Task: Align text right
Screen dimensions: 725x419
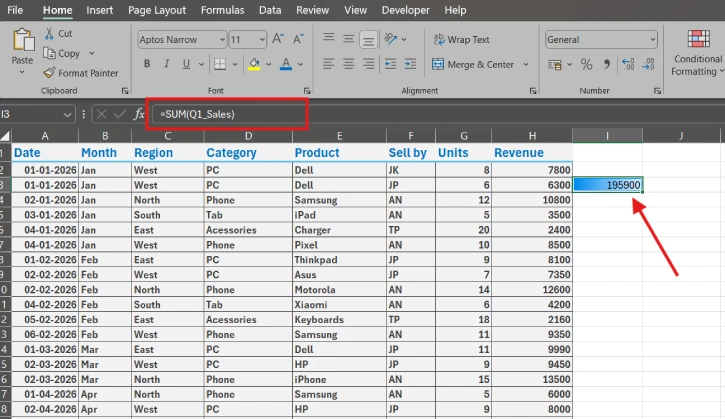Action: click(369, 64)
